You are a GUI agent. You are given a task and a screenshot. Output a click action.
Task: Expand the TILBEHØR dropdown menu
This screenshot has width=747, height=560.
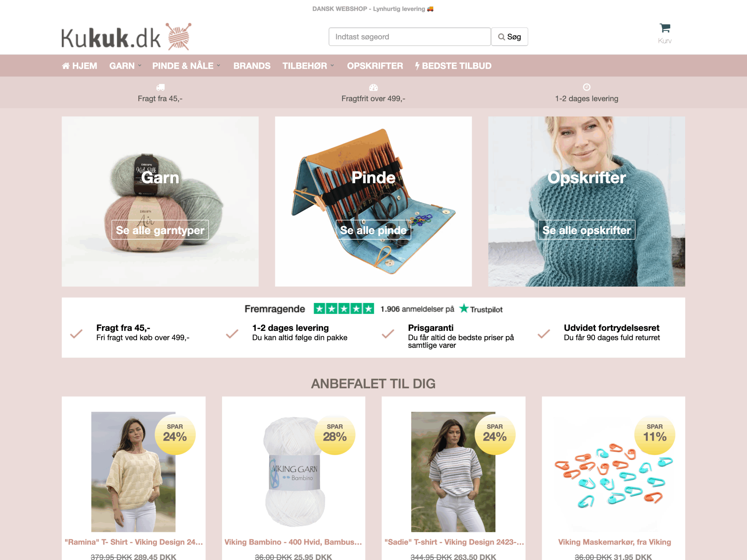tap(308, 66)
